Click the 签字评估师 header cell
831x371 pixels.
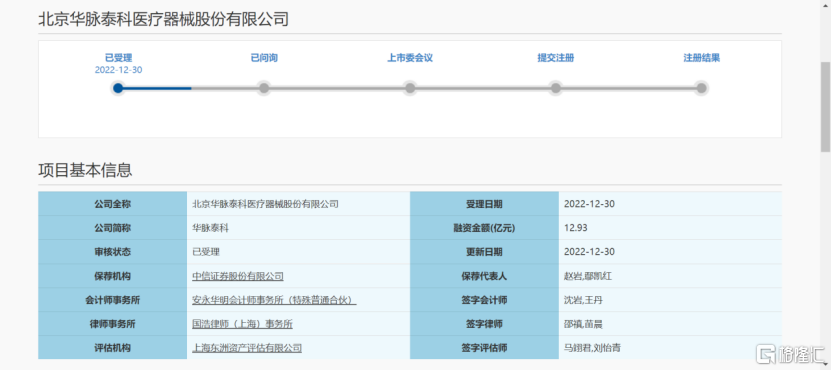tap(484, 348)
